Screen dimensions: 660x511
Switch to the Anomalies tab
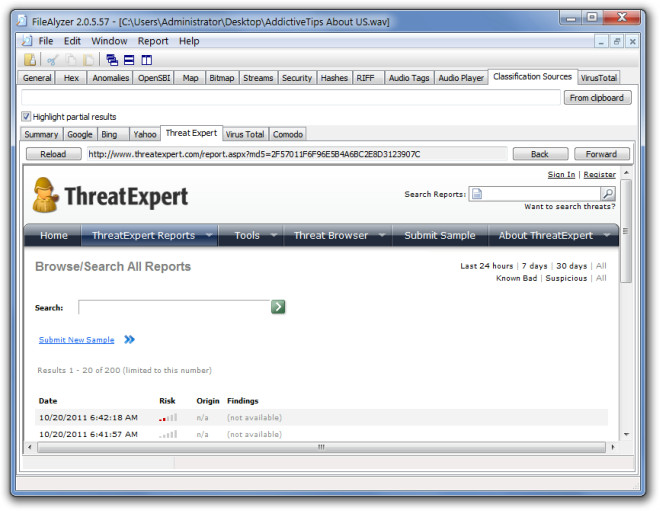click(x=110, y=78)
